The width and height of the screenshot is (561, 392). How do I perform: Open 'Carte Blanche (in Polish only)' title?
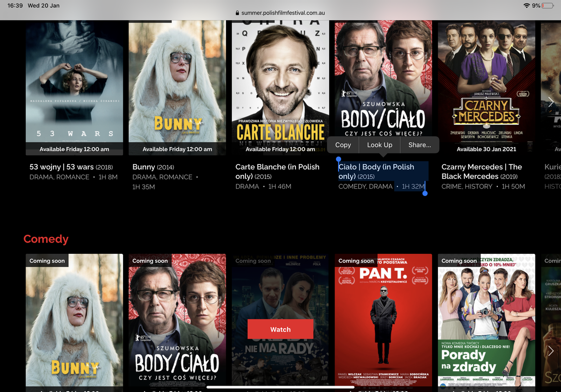277,171
